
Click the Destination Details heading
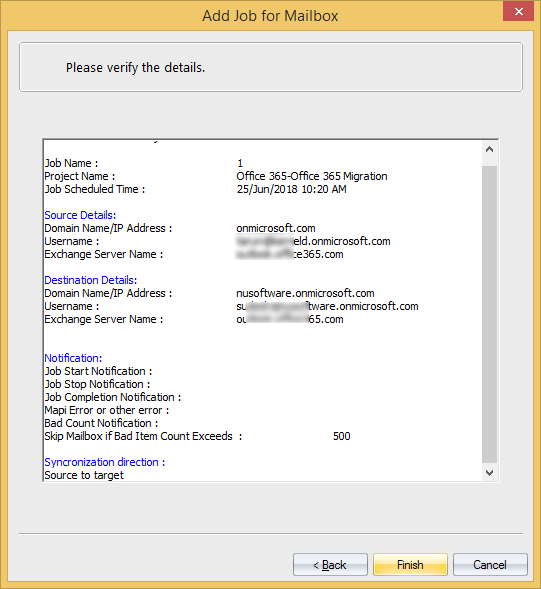click(x=91, y=280)
